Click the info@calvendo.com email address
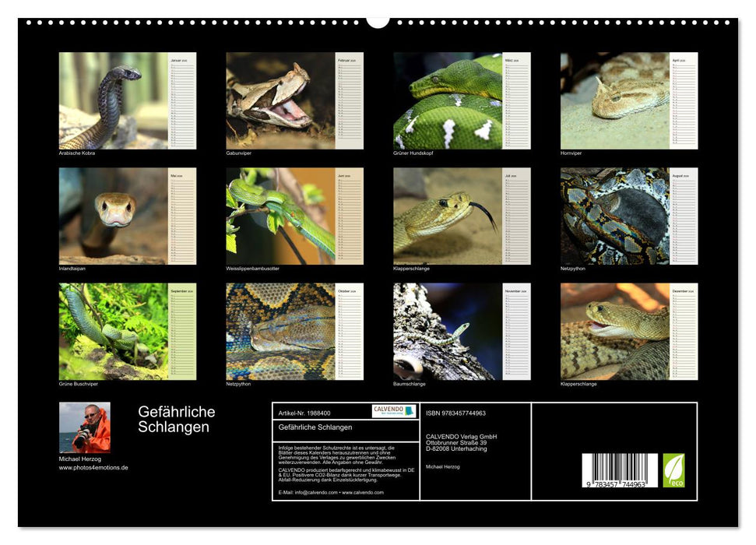This screenshot has width=756, height=545. tap(315, 492)
